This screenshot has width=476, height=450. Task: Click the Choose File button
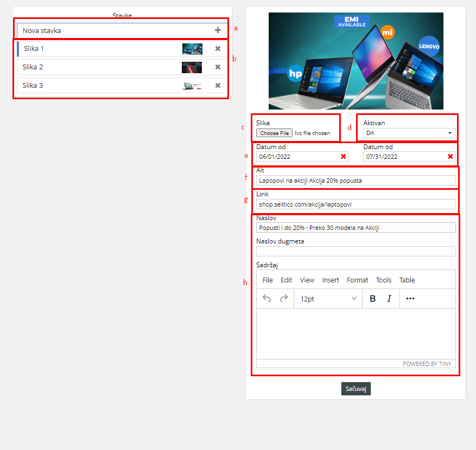click(x=274, y=133)
